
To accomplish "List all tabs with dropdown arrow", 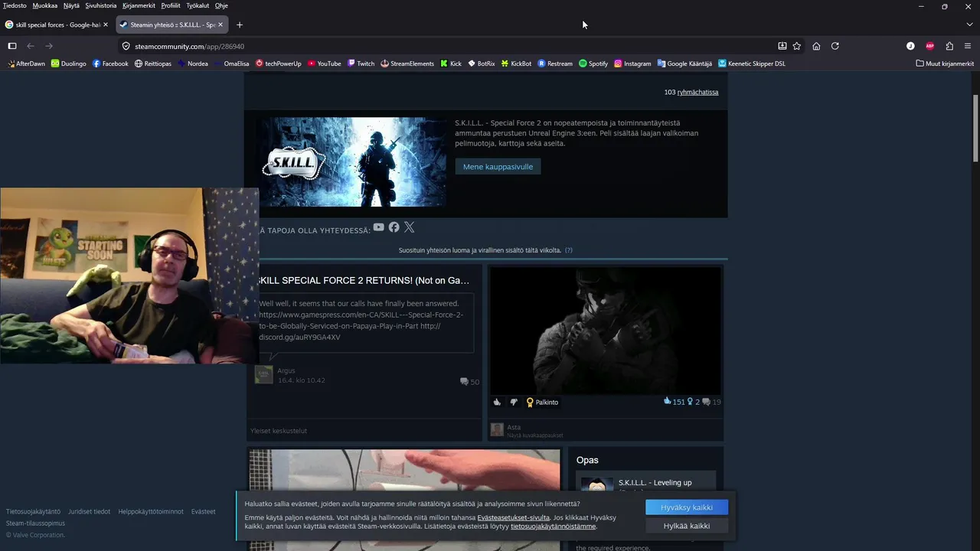I will (x=970, y=24).
